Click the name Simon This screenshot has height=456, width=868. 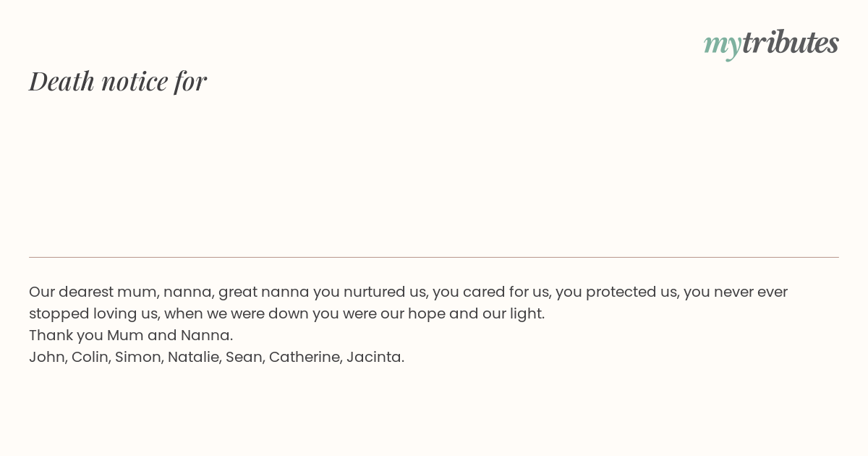click(137, 357)
